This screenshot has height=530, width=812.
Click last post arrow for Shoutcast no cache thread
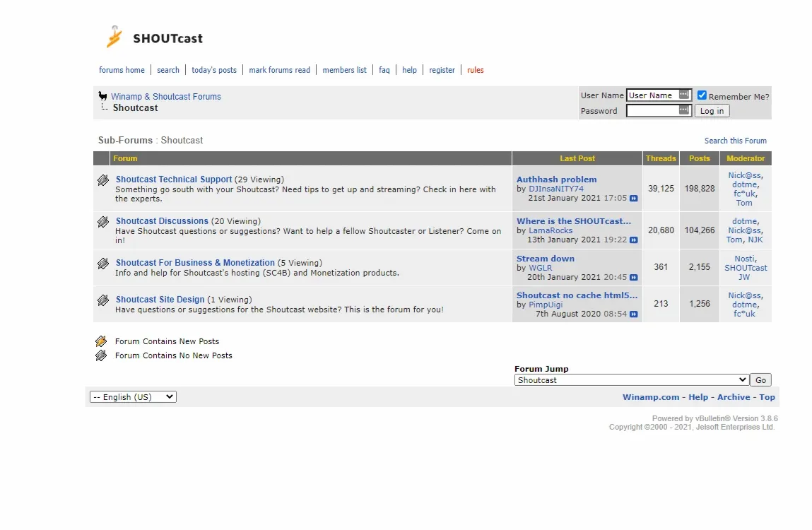coord(632,314)
